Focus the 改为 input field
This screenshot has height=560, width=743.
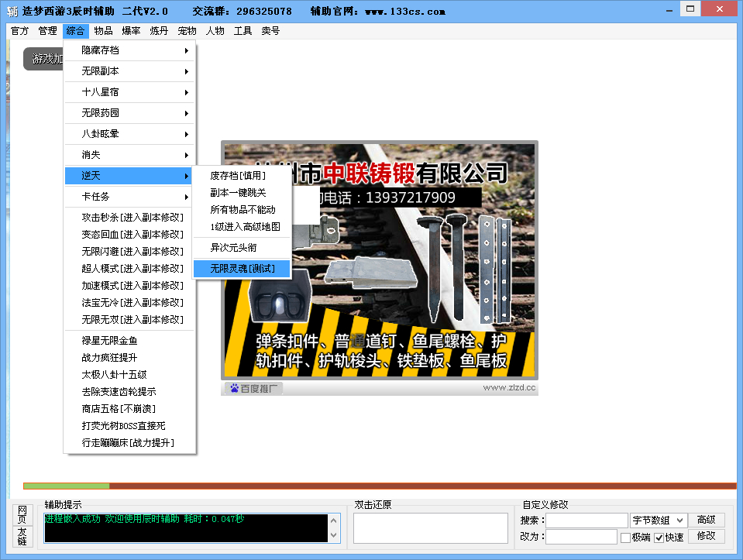(581, 537)
